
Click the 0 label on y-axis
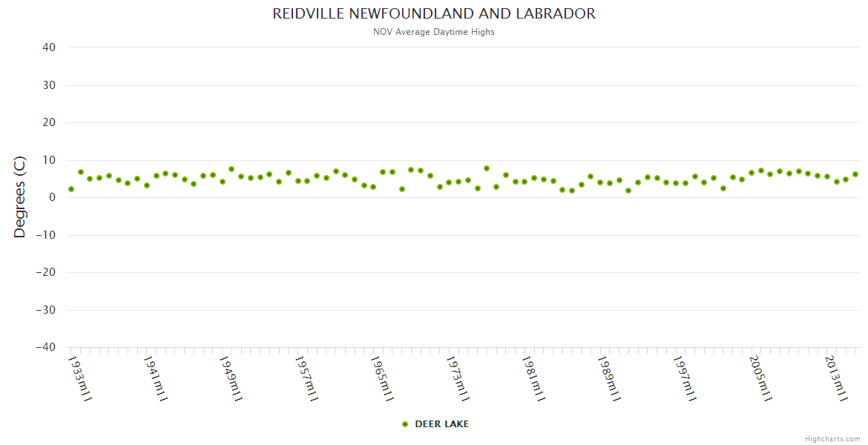click(x=53, y=197)
